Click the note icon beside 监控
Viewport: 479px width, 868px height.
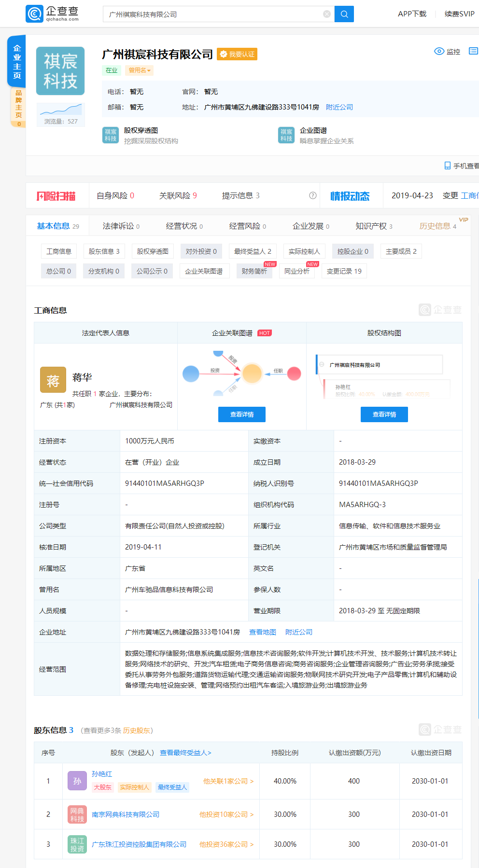click(x=473, y=51)
